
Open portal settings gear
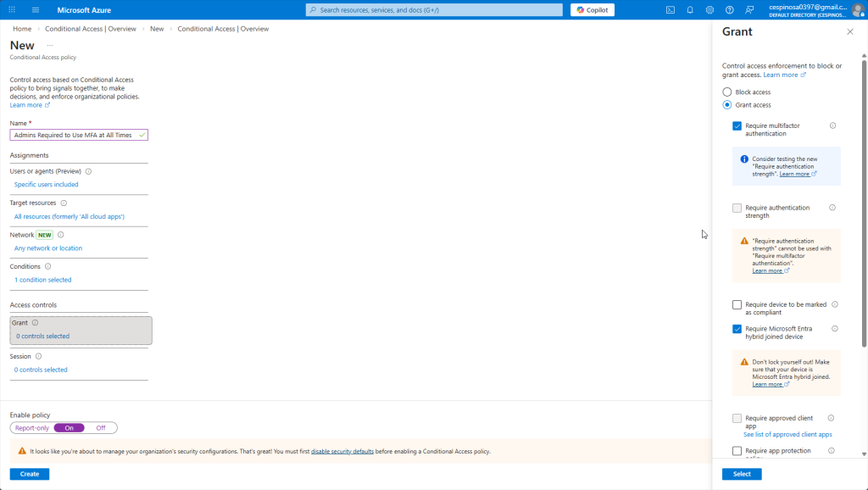[709, 9]
